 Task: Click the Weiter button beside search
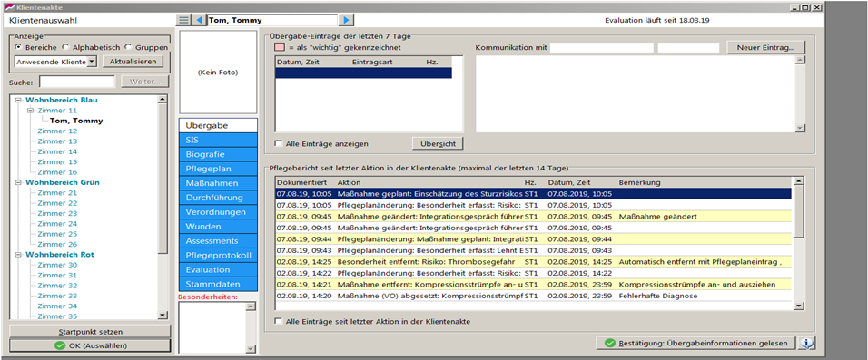coord(144,82)
